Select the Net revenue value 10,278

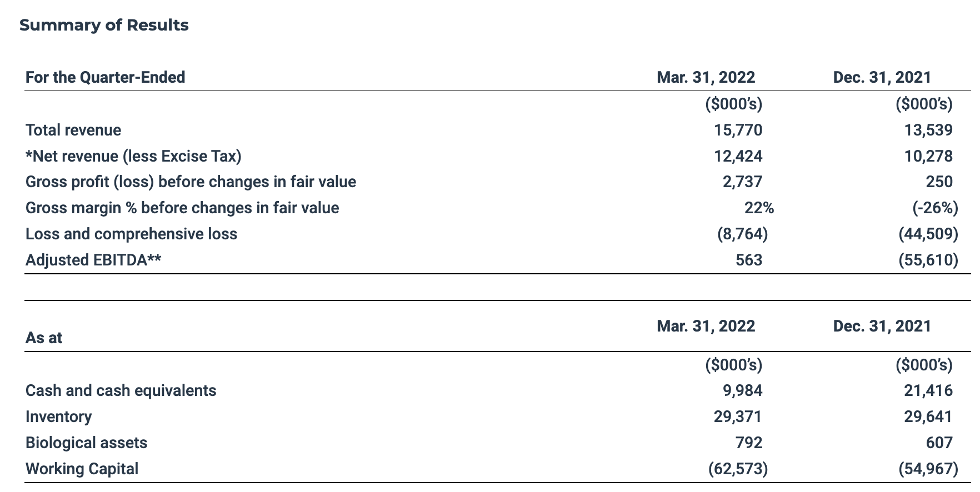928,156
